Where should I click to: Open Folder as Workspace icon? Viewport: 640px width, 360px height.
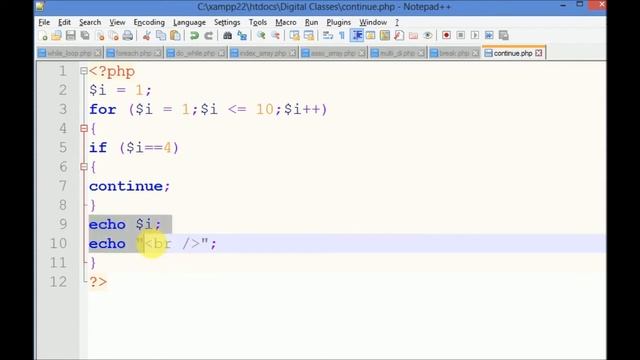413,36
